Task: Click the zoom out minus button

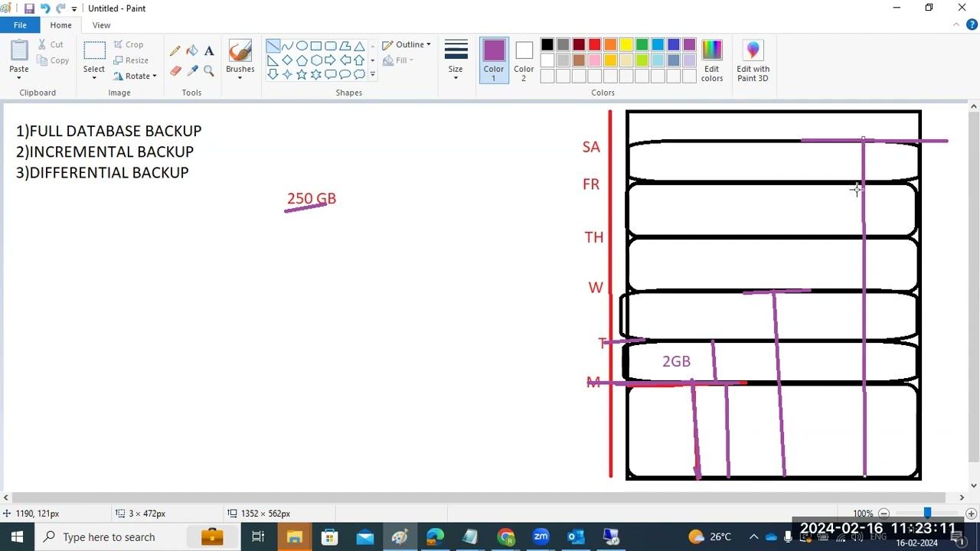Action: point(884,514)
